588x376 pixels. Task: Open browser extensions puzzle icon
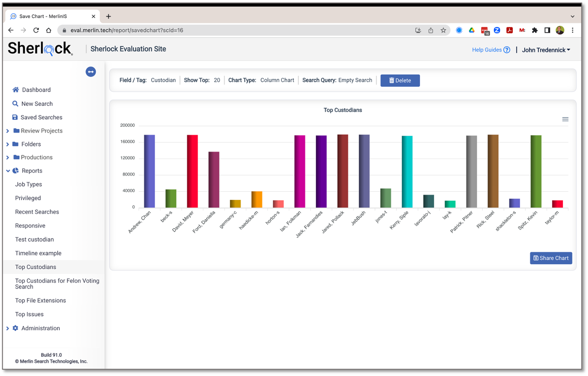[x=535, y=30]
